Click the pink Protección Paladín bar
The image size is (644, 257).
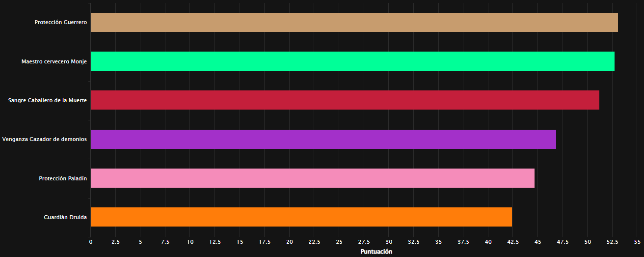[312, 178]
